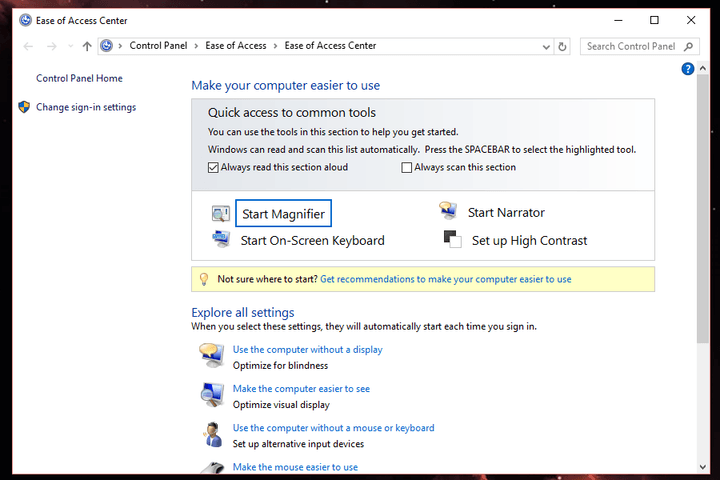Image resolution: width=720 pixels, height=480 pixels.
Task: Click Start Magnifier button
Action: [283, 213]
